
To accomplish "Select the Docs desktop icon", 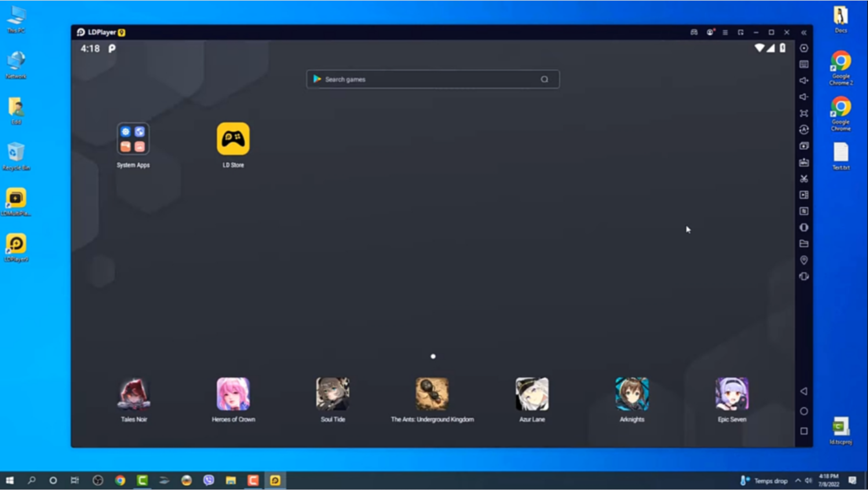I will pyautogui.click(x=841, y=20).
